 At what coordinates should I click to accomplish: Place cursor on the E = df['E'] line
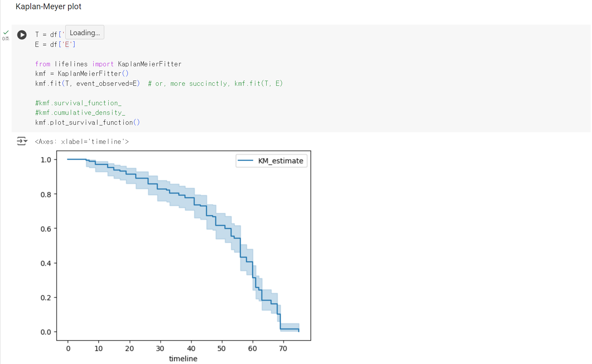point(55,44)
